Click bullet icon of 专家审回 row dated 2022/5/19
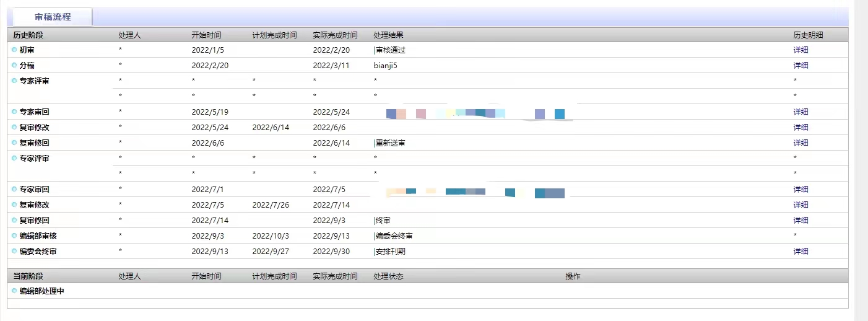The image size is (868, 321). pos(14,112)
